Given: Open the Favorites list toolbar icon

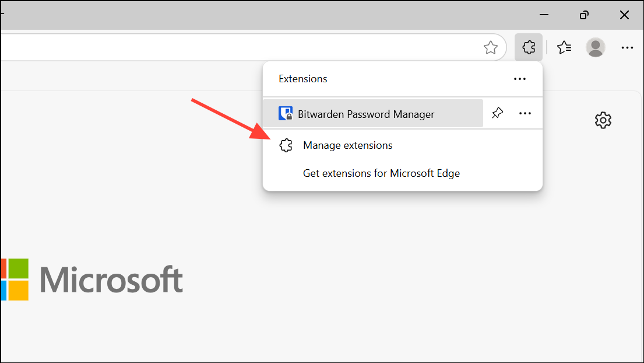Looking at the screenshot, I should coord(564,47).
